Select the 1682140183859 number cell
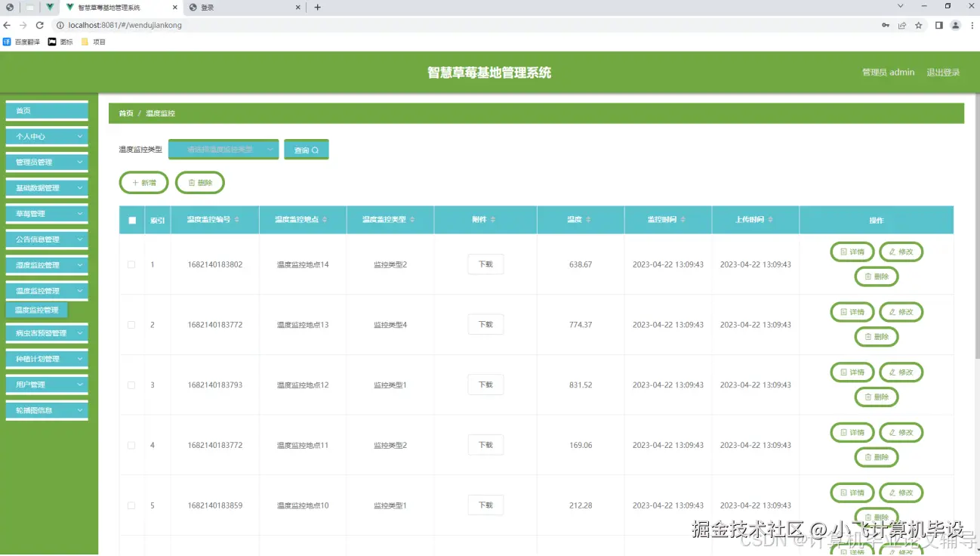The image size is (980, 556). click(215, 505)
